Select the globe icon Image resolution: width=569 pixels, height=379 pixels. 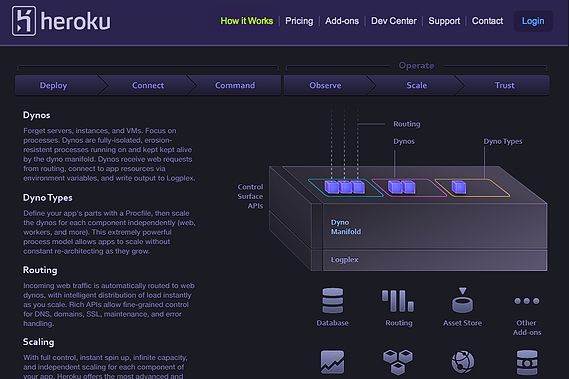coord(463,362)
